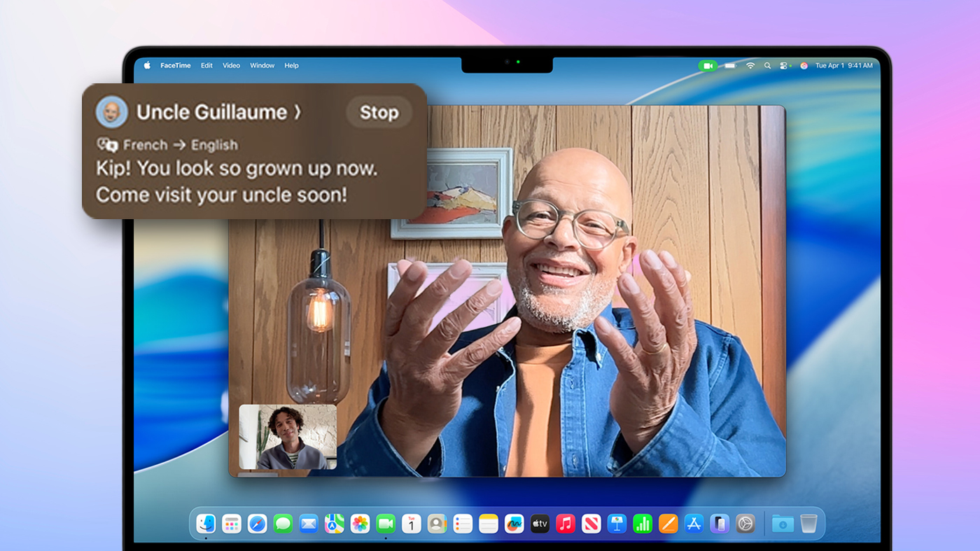Select the self-view picture-in-picture thumbnail
The width and height of the screenshot is (980, 551).
287,435
